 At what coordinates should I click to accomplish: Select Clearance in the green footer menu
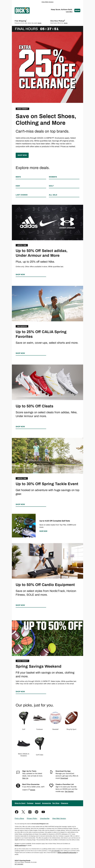click(x=64, y=803)
